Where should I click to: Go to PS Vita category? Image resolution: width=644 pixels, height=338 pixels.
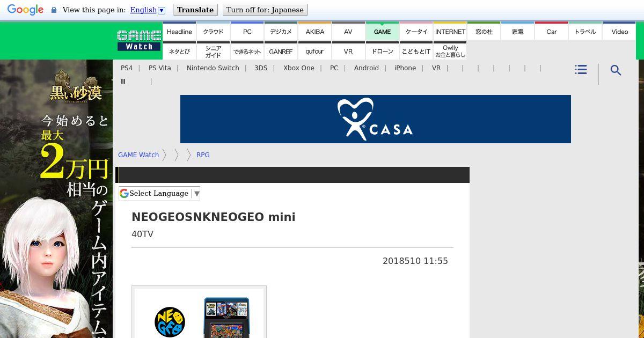[160, 68]
